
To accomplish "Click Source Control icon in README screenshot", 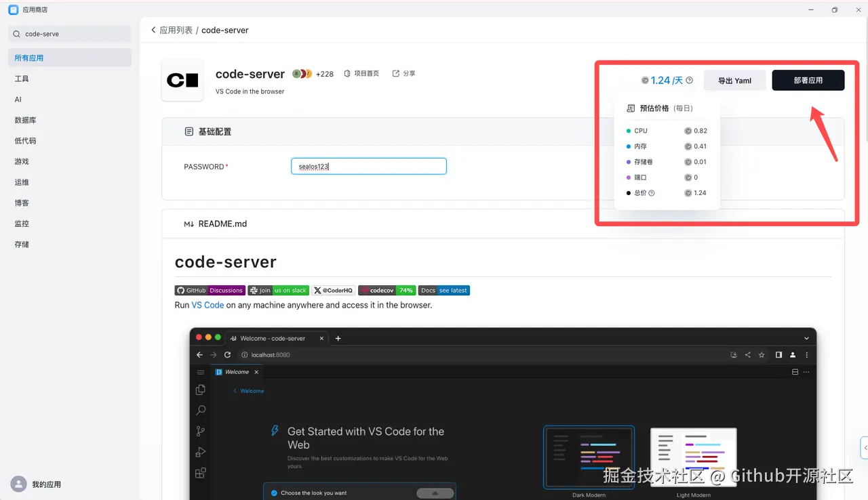I will (x=200, y=431).
